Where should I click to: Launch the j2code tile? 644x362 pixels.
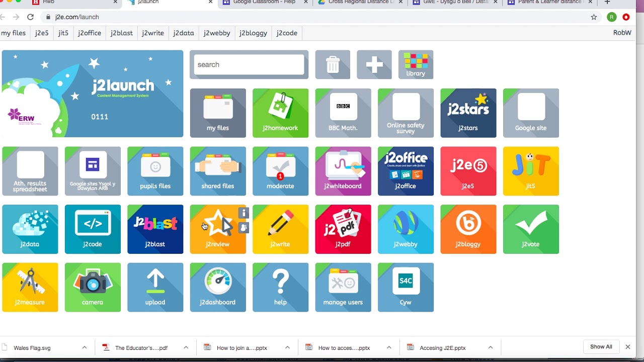(93, 229)
